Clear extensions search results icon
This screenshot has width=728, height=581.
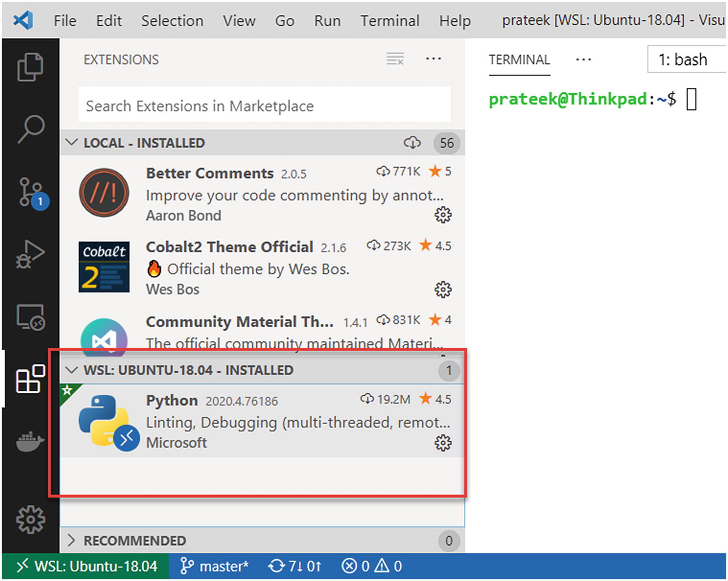395,59
